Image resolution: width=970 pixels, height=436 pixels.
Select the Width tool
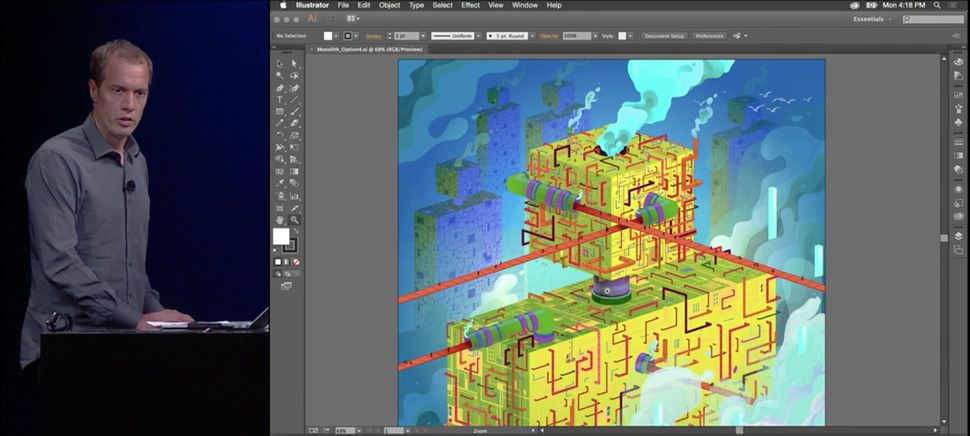point(280,147)
